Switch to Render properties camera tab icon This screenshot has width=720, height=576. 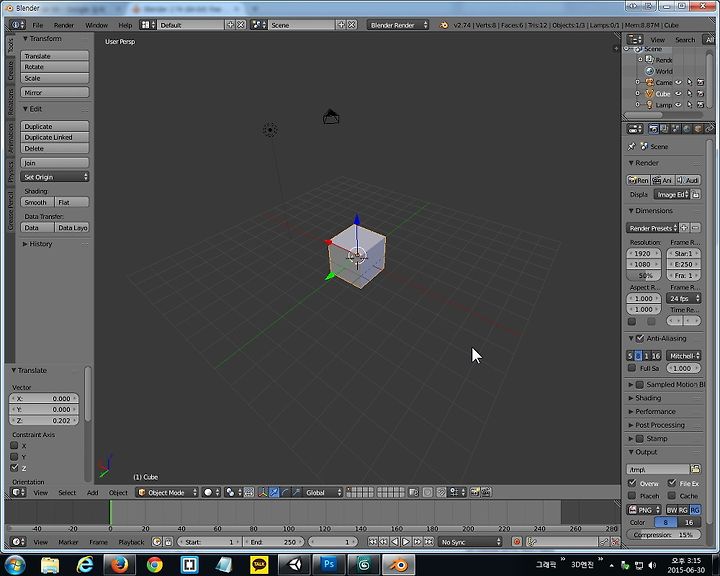tap(653, 129)
